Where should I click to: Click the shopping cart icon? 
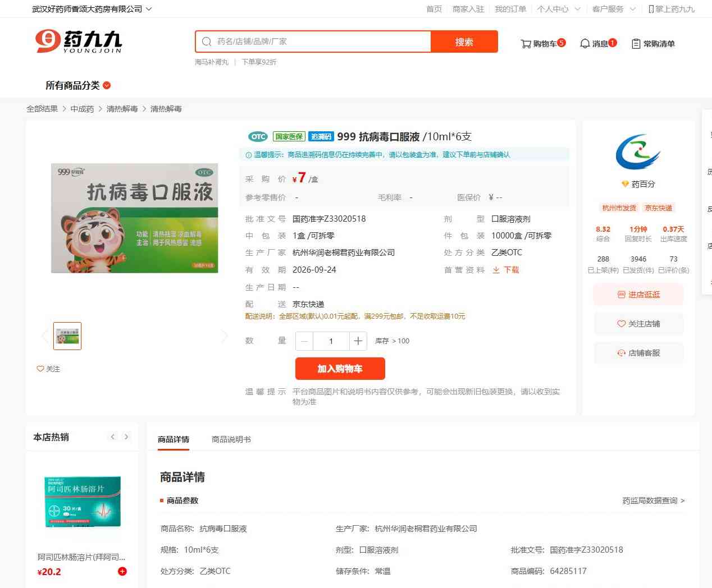tap(526, 44)
